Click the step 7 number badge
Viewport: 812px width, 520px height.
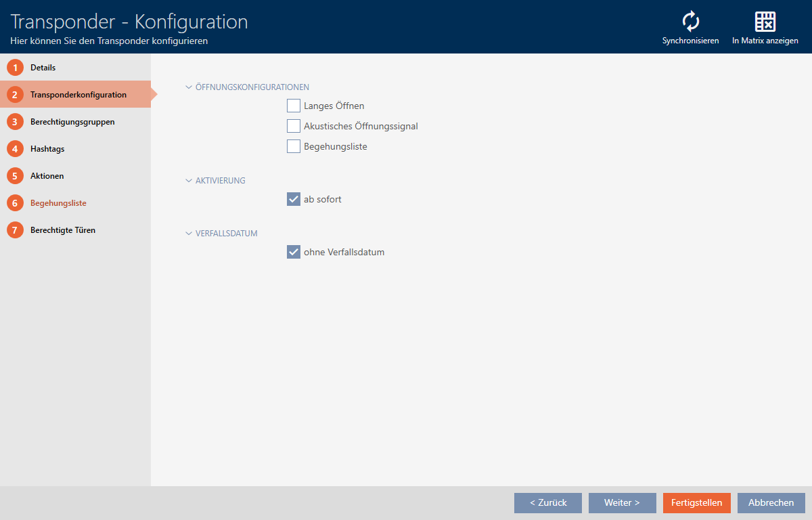[x=15, y=230]
